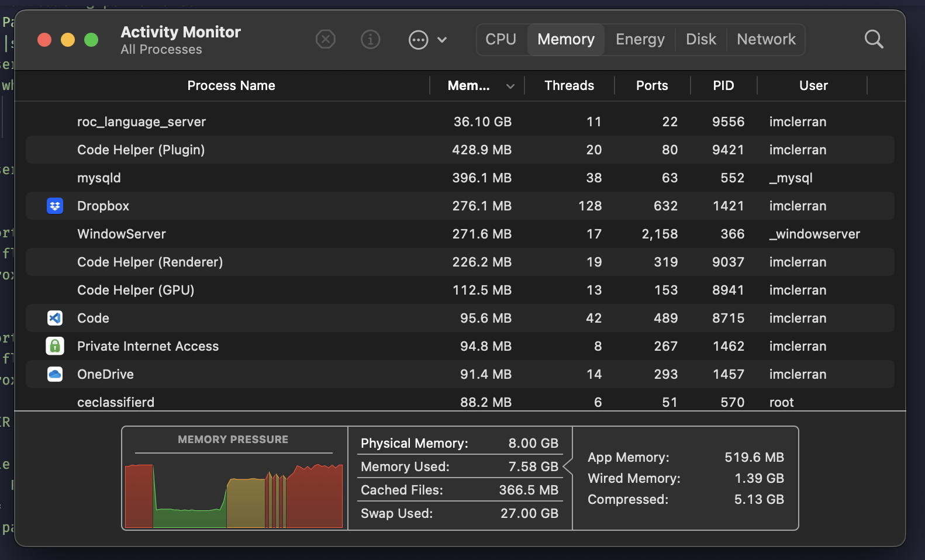Sort by Threads column header
The image size is (925, 560).
(x=569, y=86)
